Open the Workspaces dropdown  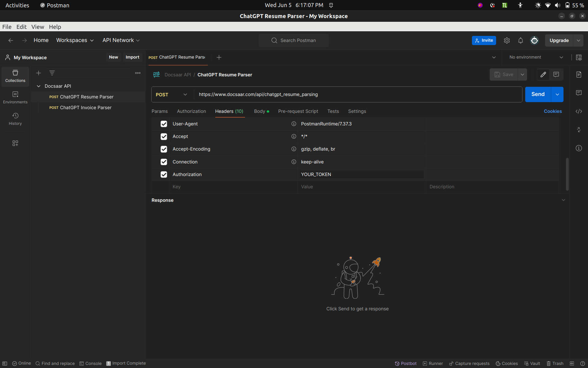pyautogui.click(x=75, y=40)
